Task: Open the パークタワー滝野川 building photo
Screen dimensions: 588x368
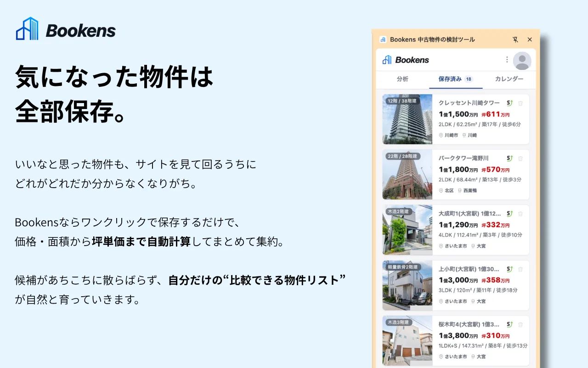Action: pyautogui.click(x=407, y=174)
